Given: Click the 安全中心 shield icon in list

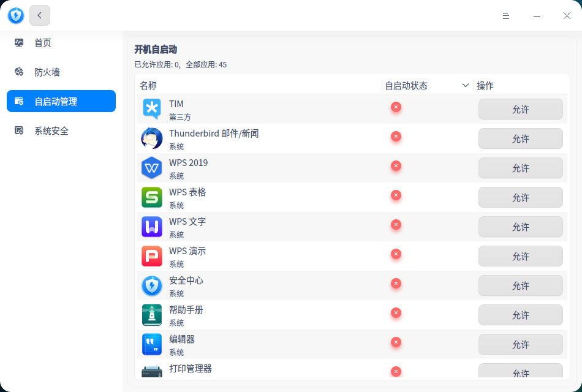Looking at the screenshot, I should coord(151,285).
